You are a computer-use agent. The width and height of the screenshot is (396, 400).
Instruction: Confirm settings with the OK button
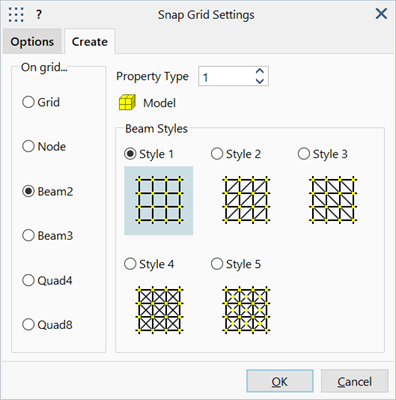(280, 381)
